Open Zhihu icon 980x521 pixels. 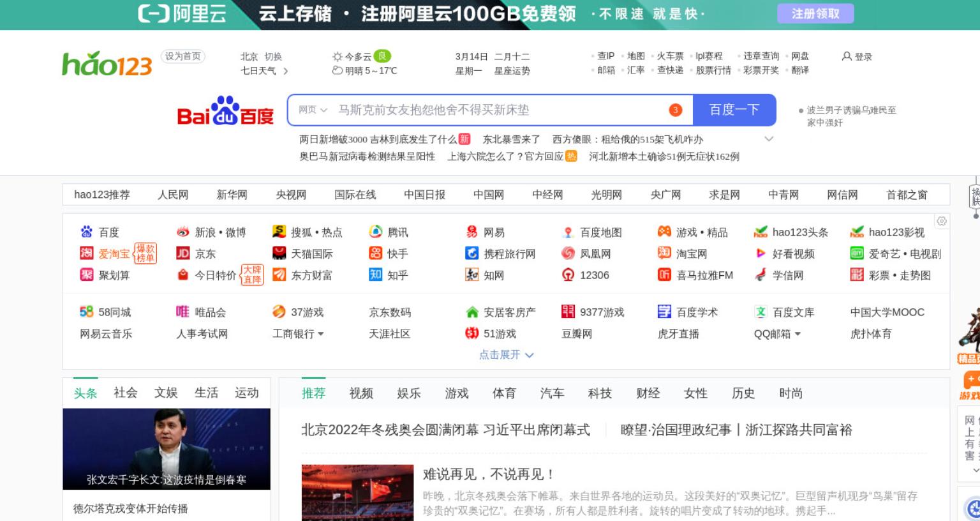pos(376,275)
